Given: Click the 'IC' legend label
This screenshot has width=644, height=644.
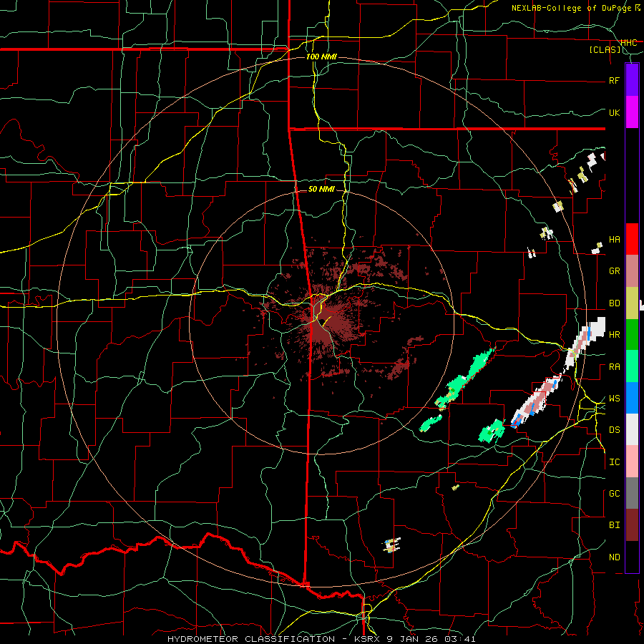Looking at the screenshot, I should pyautogui.click(x=614, y=462).
